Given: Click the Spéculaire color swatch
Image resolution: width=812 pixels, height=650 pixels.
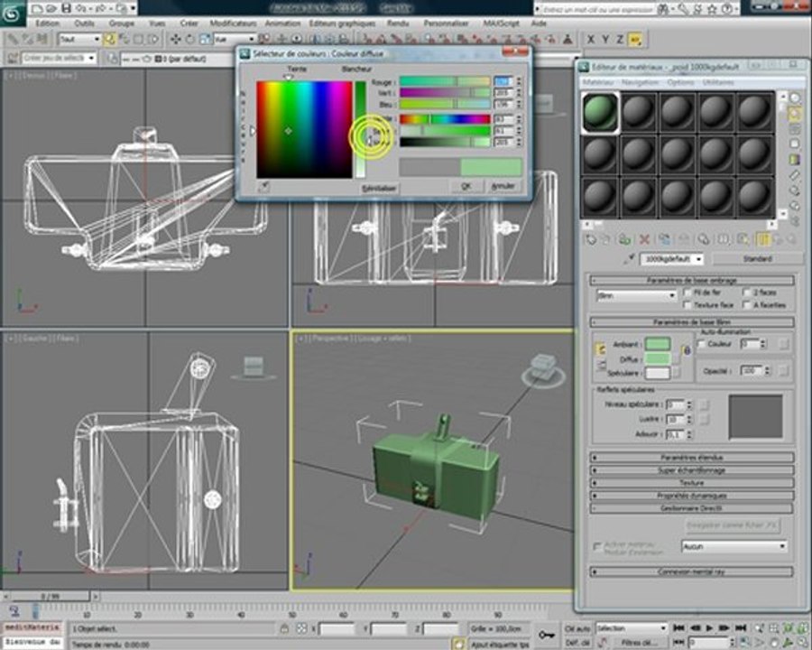Looking at the screenshot, I should tap(658, 373).
